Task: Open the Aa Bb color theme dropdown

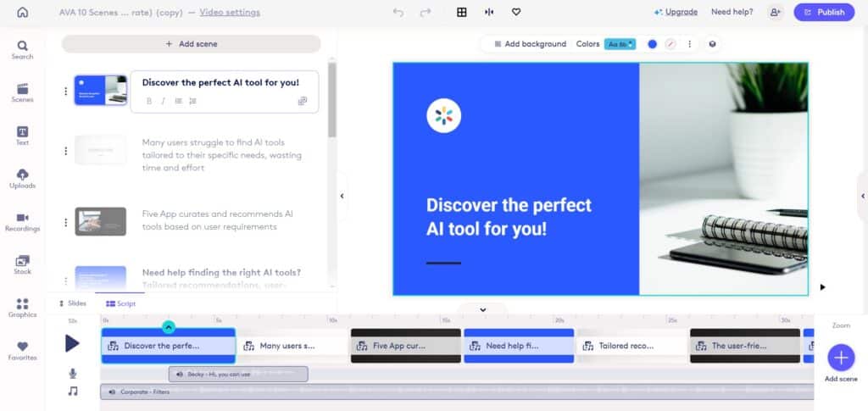Action: pos(620,44)
